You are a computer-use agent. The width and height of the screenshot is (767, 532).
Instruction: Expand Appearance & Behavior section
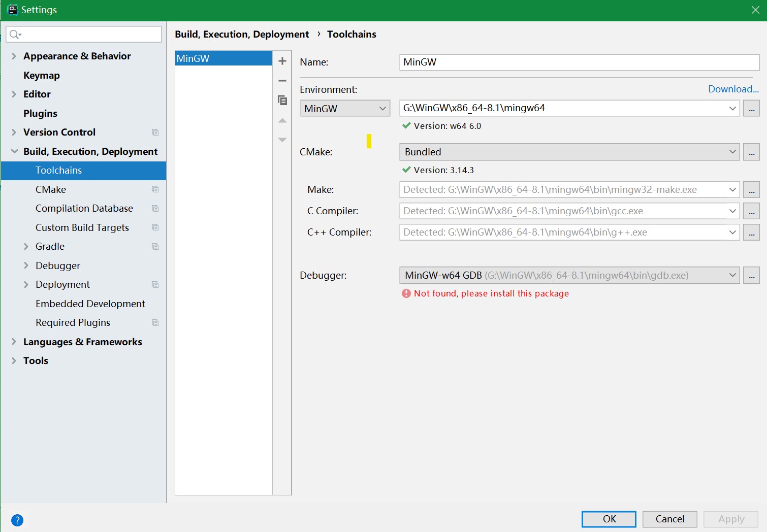point(14,56)
